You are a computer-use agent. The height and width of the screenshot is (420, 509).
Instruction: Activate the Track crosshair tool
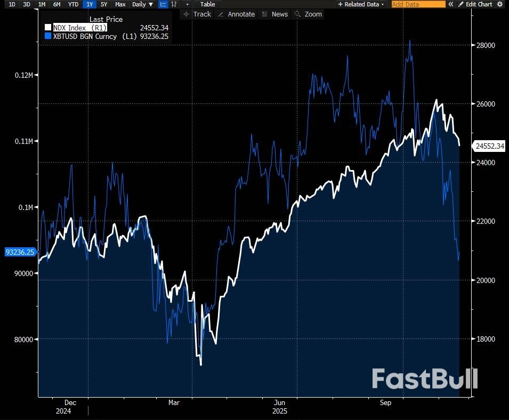tap(197, 14)
